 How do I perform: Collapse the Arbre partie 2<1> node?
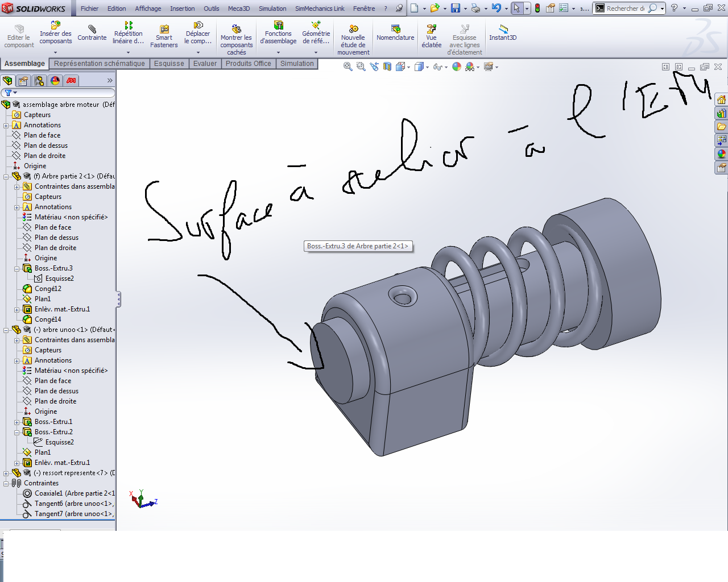tap(6, 176)
